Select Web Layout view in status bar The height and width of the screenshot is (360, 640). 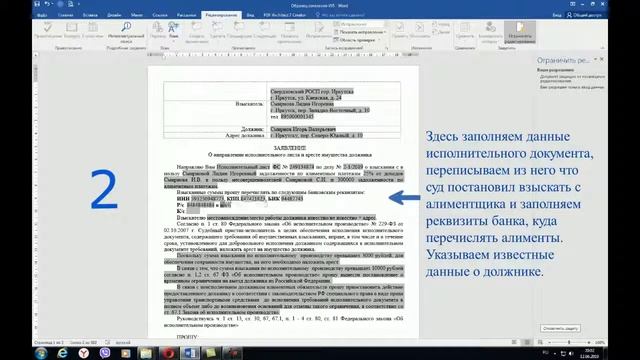[x=540, y=342]
